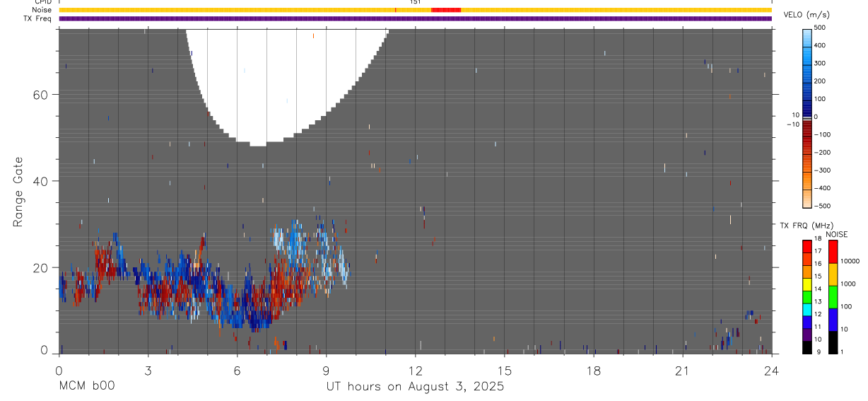This screenshot has width=868, height=401.
Task: Click the 'Noise' row label
Action: 42,10
